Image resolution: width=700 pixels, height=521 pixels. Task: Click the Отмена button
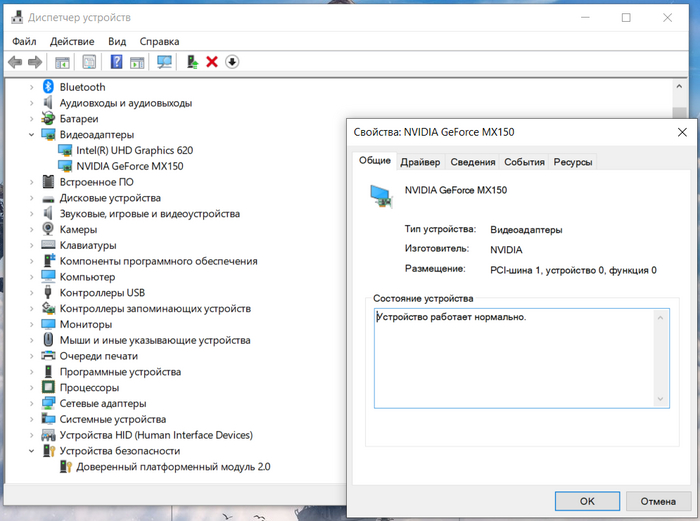click(658, 501)
